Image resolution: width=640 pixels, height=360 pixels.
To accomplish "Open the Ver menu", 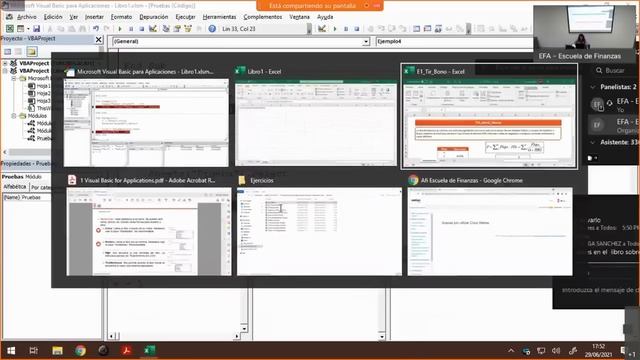I will 73,17.
